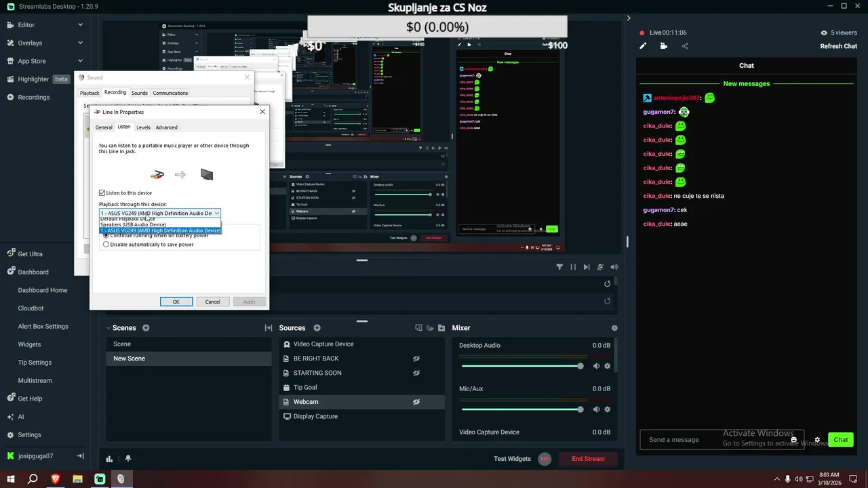The width and height of the screenshot is (868, 488).
Task: Show the BE RIGHT BACK source
Action: [416, 359]
